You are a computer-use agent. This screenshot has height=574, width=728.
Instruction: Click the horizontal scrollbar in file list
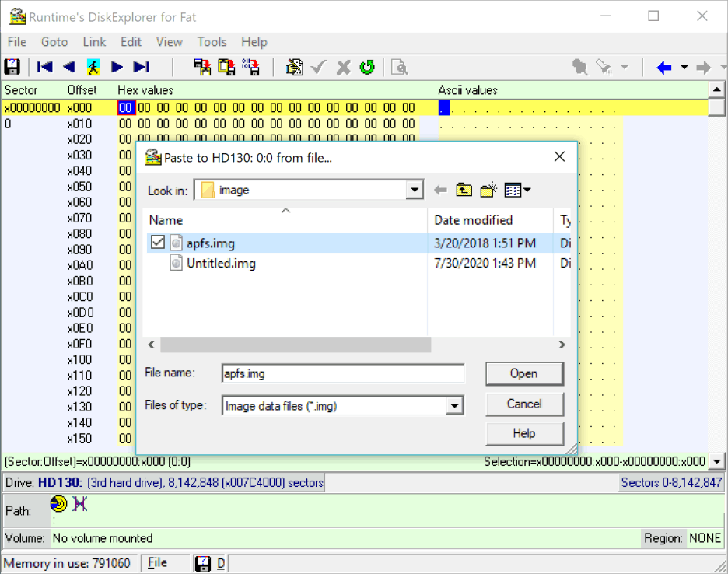pyautogui.click(x=296, y=345)
